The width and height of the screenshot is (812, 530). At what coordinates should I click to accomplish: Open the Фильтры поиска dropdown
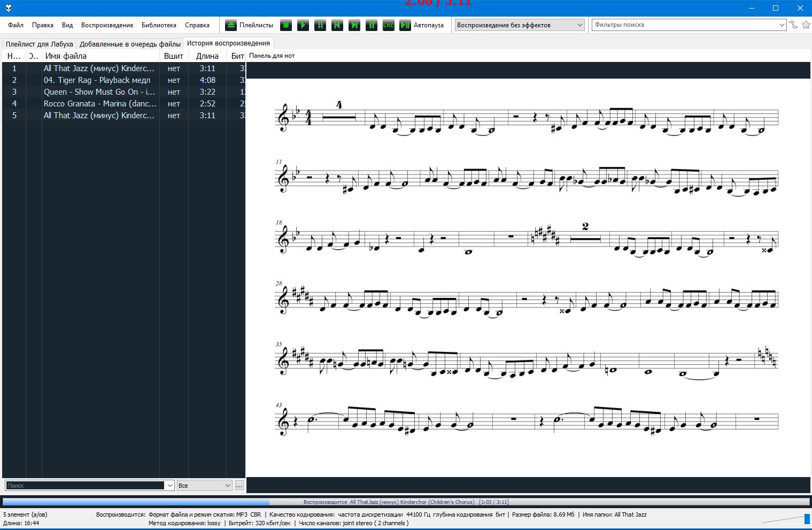[x=782, y=25]
